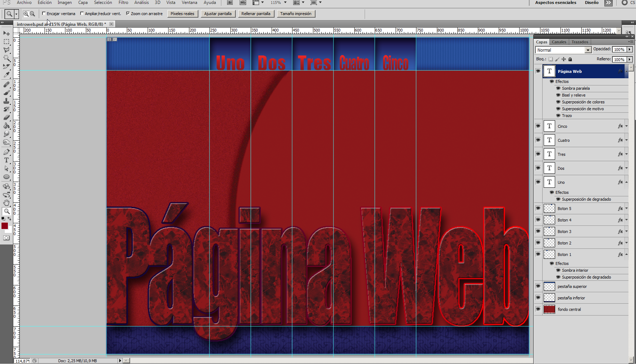Select the Horizontal Type tool
This screenshot has height=364, width=636.
6,160
